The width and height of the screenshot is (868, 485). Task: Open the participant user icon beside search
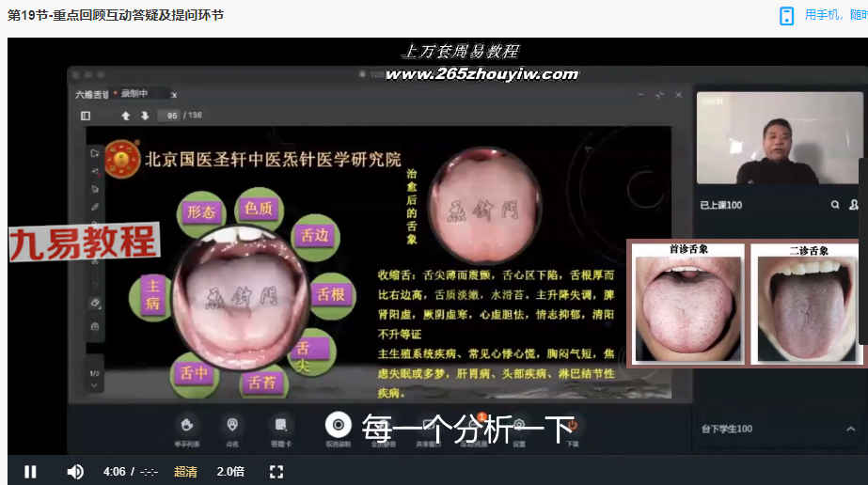click(x=854, y=205)
